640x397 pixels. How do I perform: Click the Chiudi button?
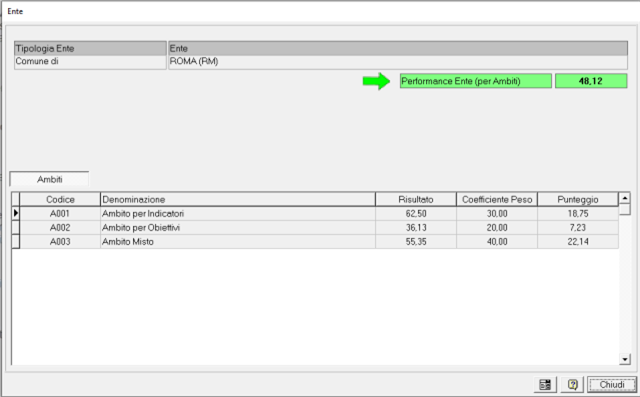pos(612,384)
